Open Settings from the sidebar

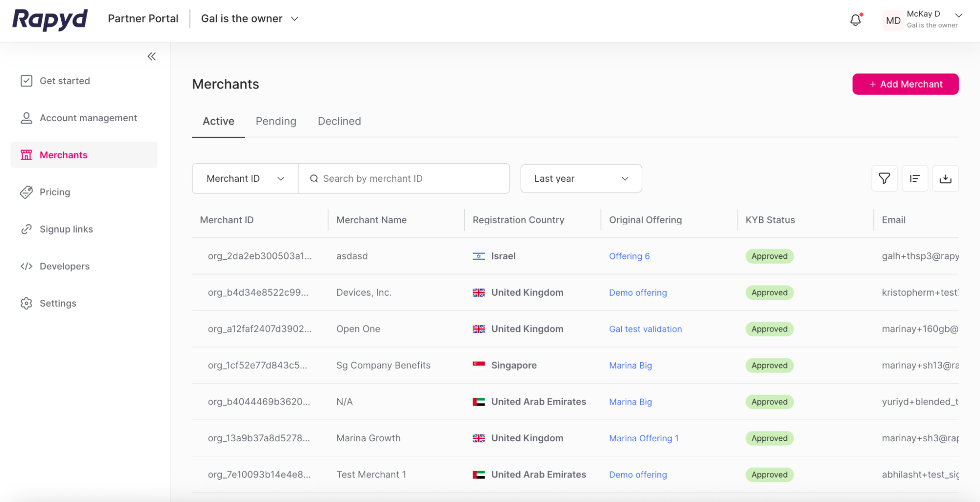click(58, 303)
